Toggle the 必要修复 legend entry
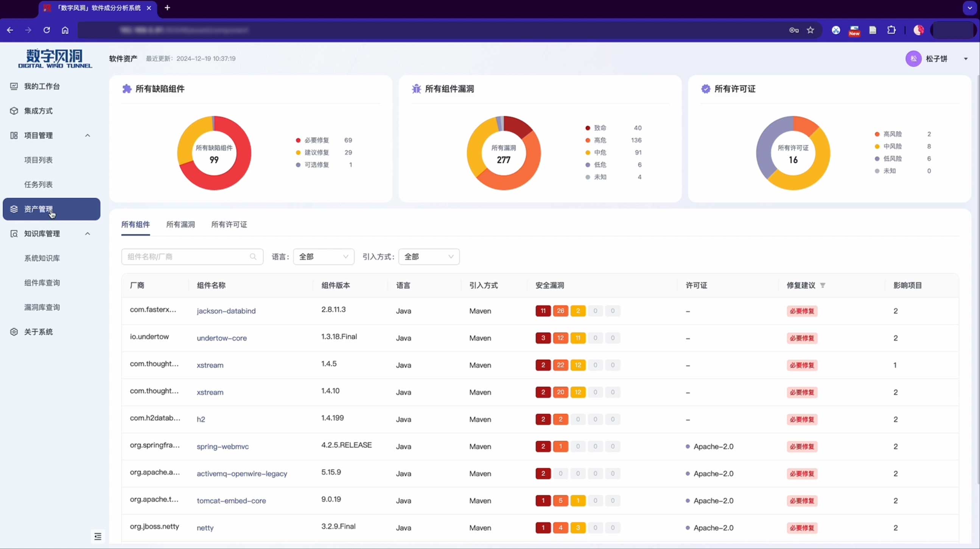980x549 pixels. 316,140
